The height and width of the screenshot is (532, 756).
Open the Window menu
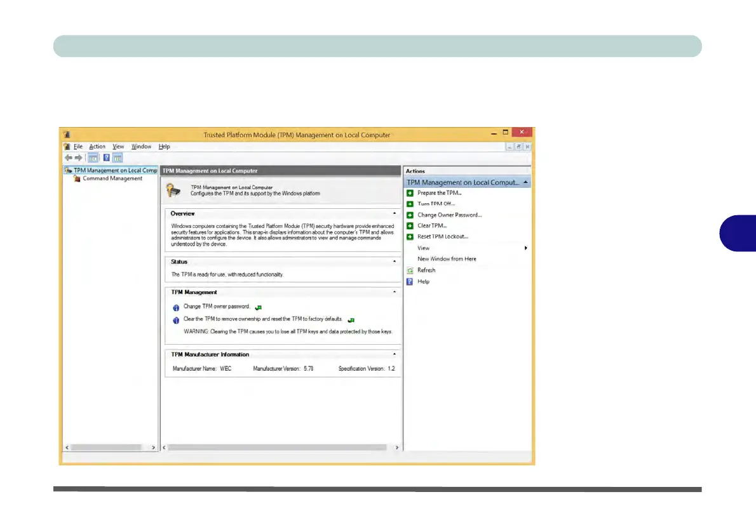click(141, 147)
